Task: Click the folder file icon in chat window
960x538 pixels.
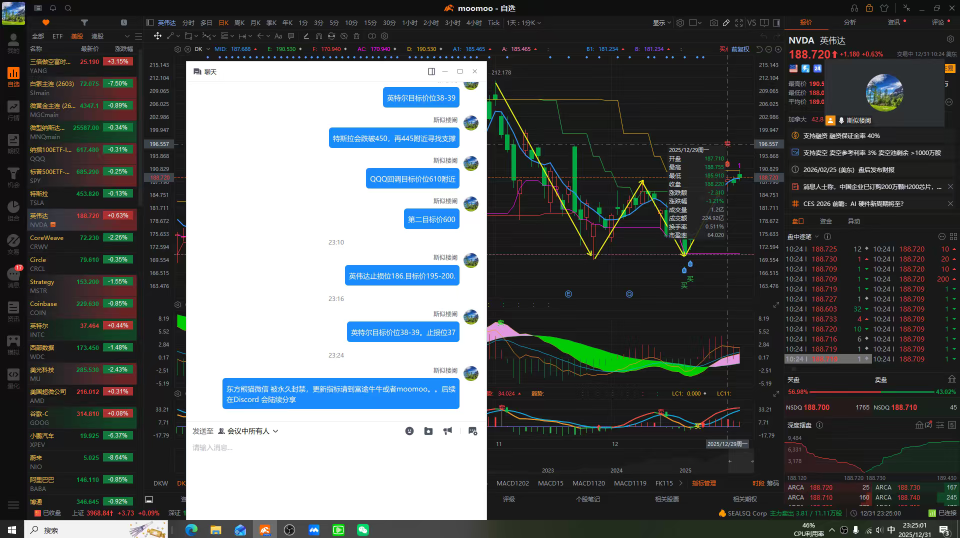Action: (x=429, y=431)
